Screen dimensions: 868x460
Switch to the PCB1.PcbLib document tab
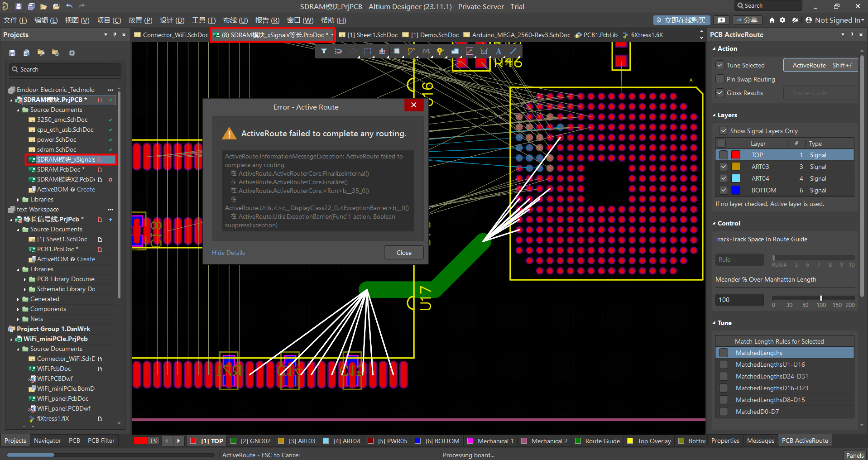[600, 35]
